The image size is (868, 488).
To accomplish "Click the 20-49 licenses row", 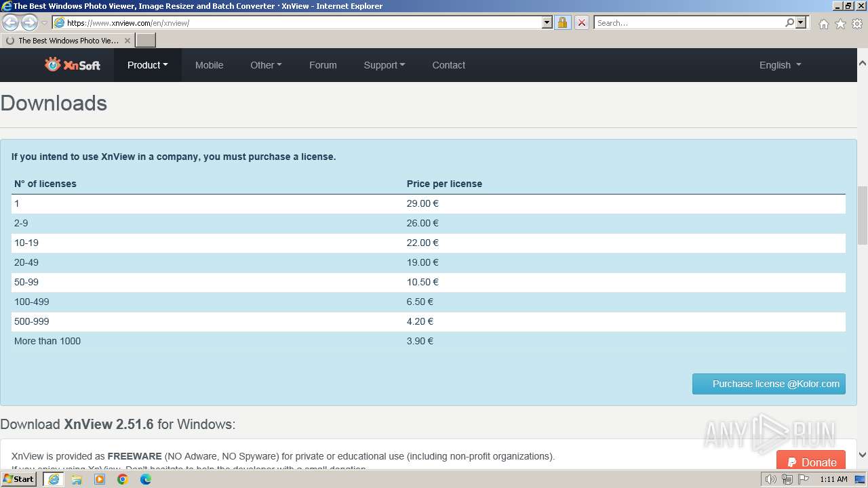I will pos(429,262).
